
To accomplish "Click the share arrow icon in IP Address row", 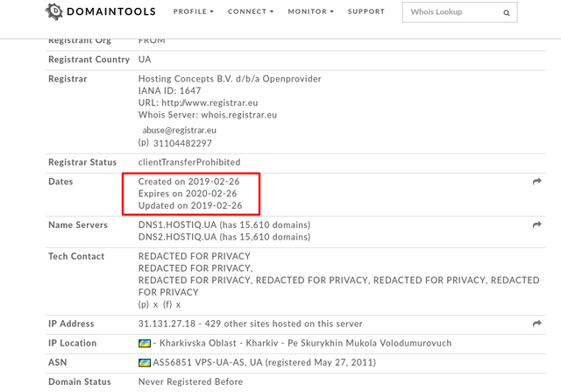I will pyautogui.click(x=536, y=324).
